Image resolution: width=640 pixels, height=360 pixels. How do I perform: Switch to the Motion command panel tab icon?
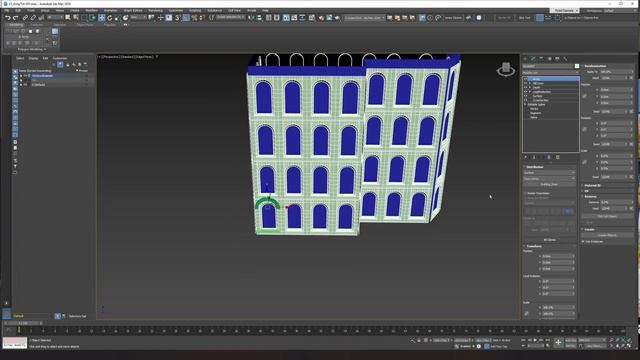[x=549, y=59]
